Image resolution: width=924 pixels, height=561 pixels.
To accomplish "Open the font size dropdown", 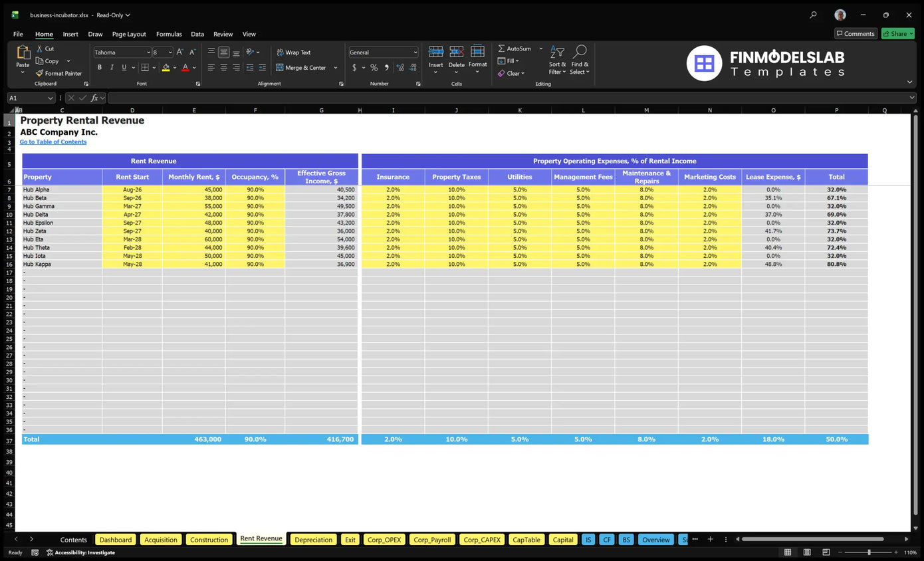I will click(170, 53).
